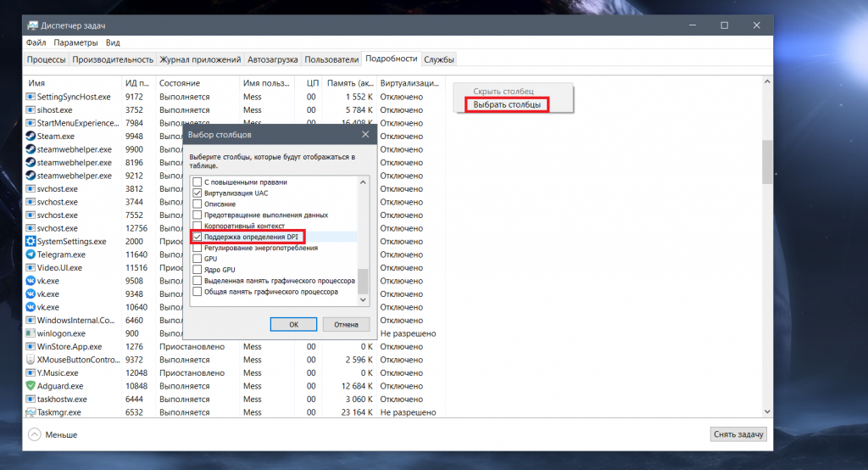Viewport: 868px width, 470px height.
Task: Click the vk.exe icon with PID 10640
Action: (x=31, y=307)
